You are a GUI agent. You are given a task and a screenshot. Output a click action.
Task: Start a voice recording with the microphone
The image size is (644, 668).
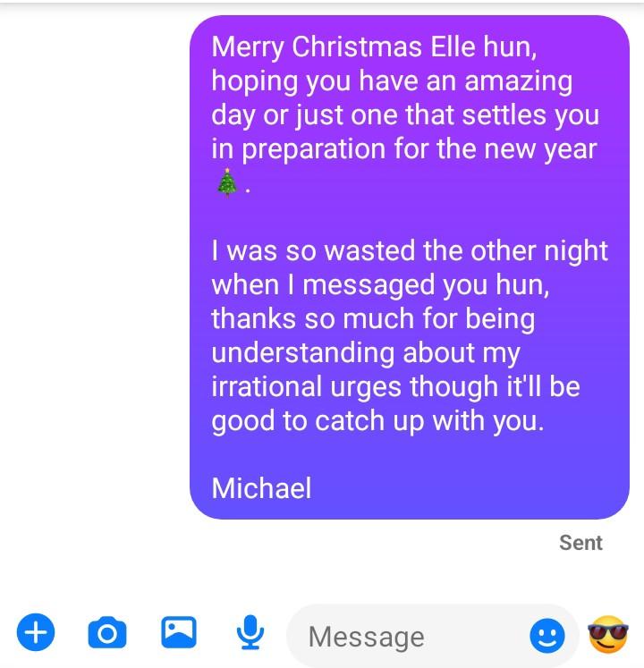(250, 632)
